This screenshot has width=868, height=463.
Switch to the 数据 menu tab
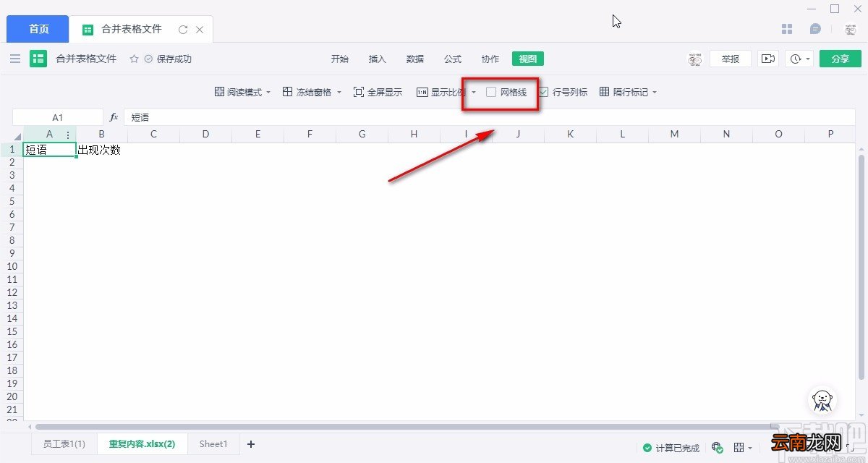coord(415,59)
